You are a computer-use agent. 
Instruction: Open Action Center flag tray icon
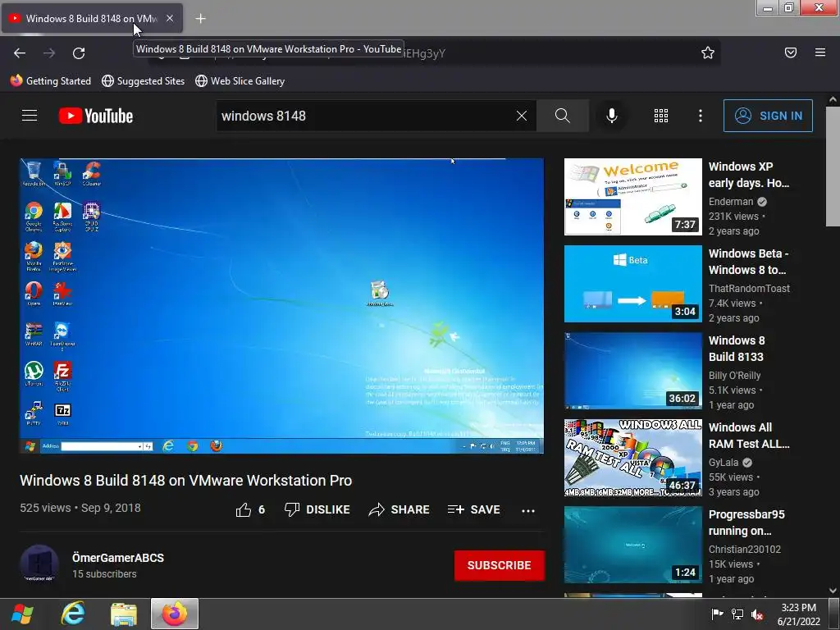[x=717, y=614]
